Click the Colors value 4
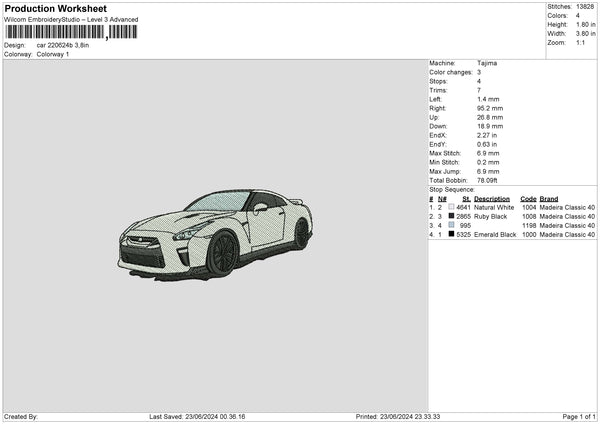This screenshot has width=600, height=424. coord(578,16)
